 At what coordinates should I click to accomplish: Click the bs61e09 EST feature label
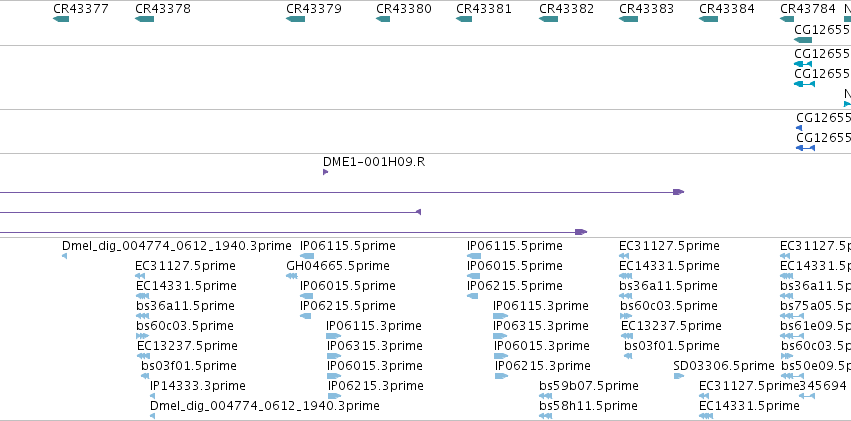[815, 326]
